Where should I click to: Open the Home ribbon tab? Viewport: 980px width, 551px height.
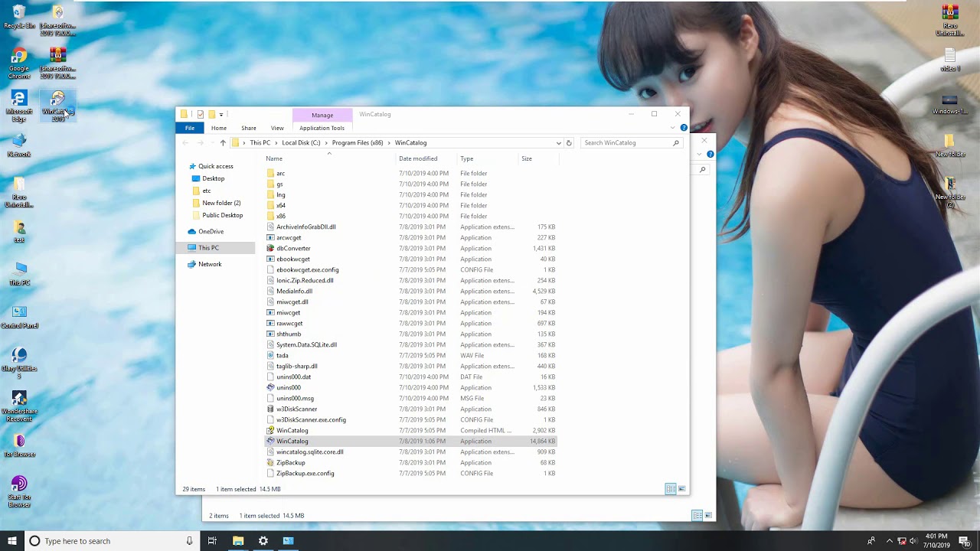click(219, 128)
